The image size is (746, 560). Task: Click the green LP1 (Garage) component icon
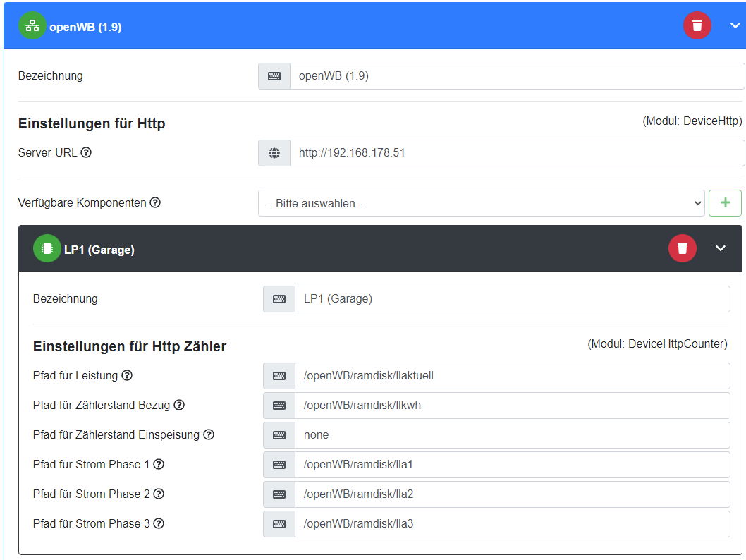tap(47, 248)
